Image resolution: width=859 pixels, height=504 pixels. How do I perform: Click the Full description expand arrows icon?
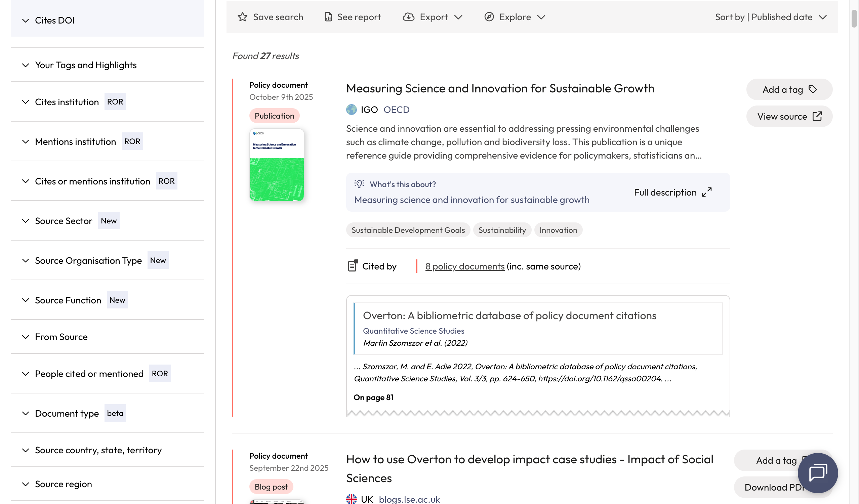[x=707, y=192]
